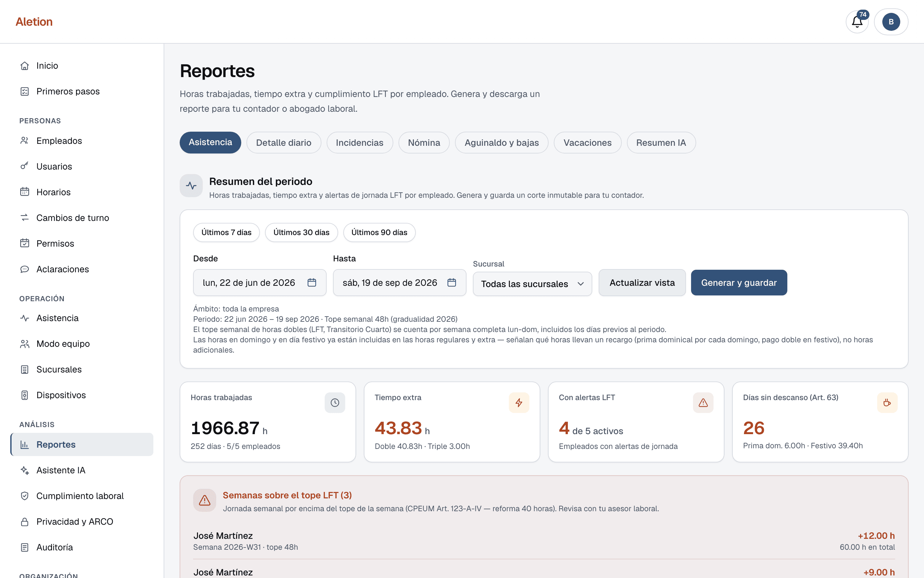Click the Privacidad y ARCO lock icon
This screenshot has width=924, height=578.
[x=25, y=521]
